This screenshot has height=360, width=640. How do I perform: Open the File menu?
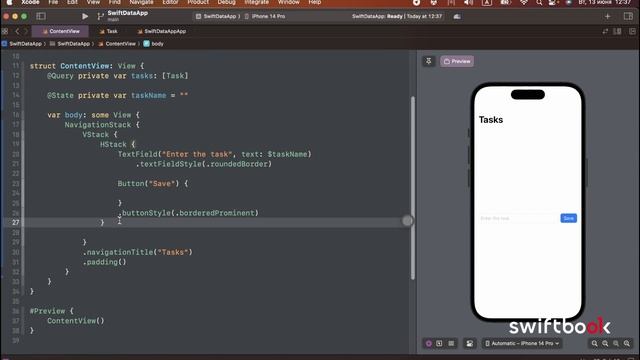pos(53,2)
